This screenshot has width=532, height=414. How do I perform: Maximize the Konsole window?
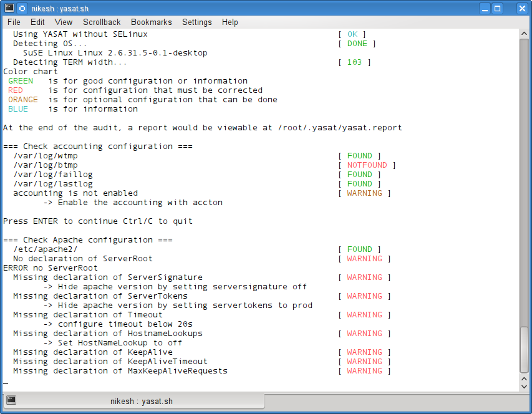pos(498,9)
